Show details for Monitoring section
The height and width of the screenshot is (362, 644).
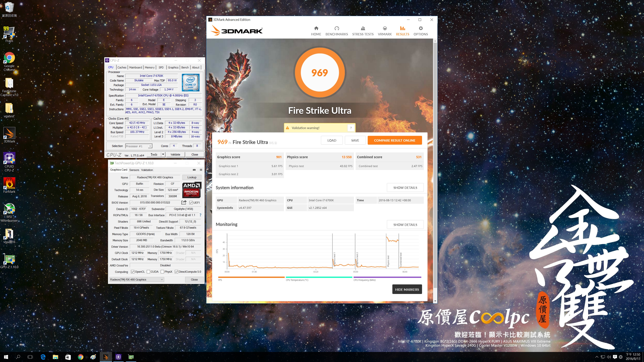[x=405, y=225]
